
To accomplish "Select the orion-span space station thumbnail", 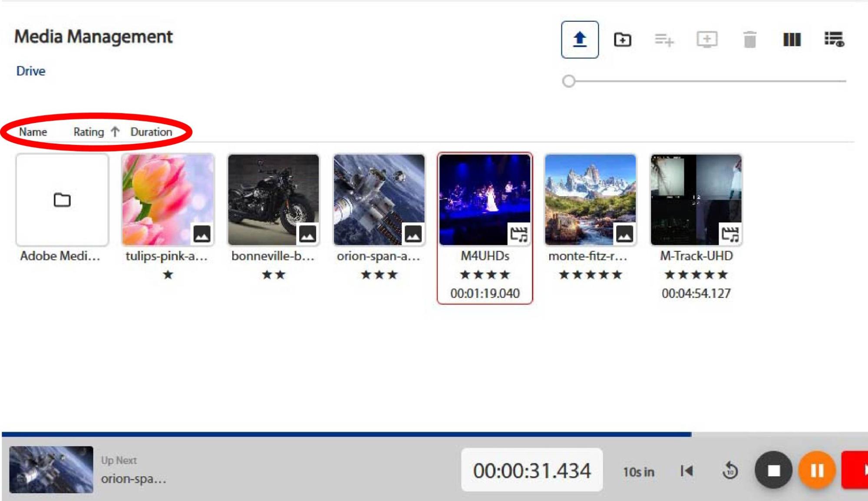I will (x=379, y=200).
